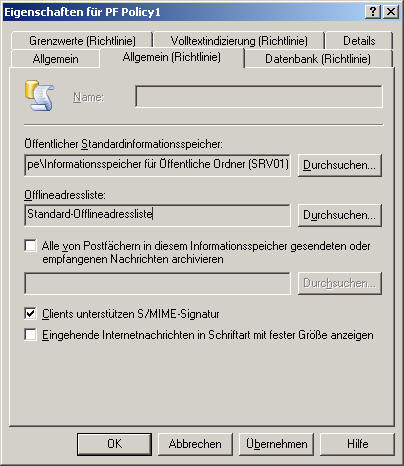Screen dimensions: 404x466
Task: Uncheck Clients unterstützen S/MIME-Signatur
Action: point(30,314)
